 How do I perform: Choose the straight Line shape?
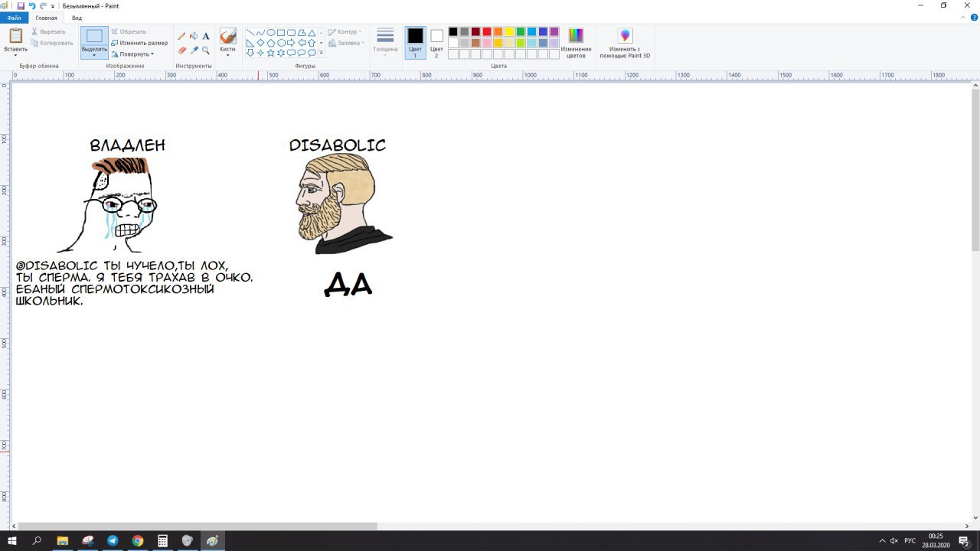tap(250, 33)
